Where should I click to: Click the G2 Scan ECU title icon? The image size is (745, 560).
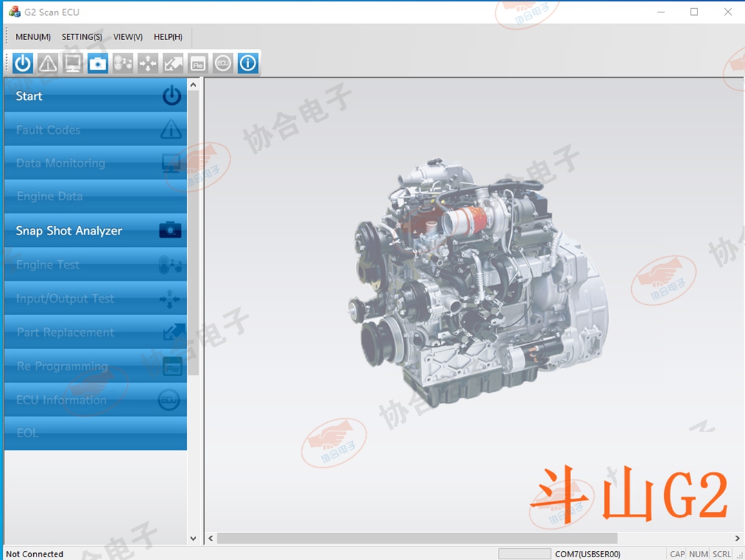click(x=14, y=12)
